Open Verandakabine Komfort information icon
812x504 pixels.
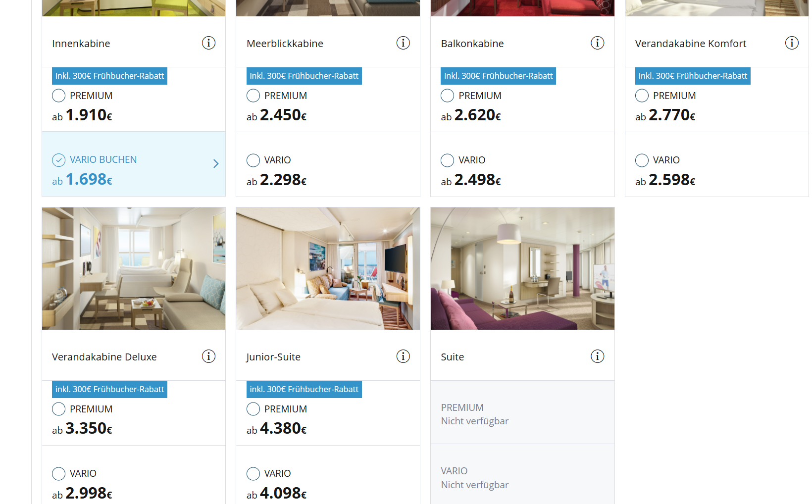point(792,43)
